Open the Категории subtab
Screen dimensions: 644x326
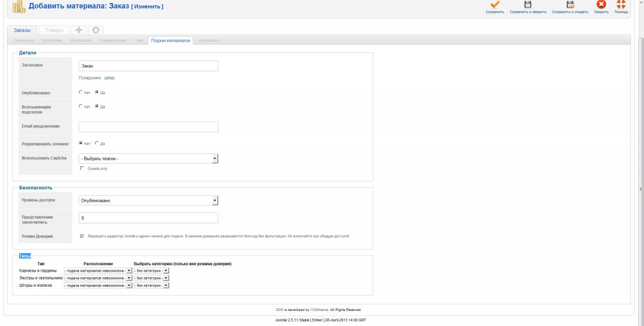click(52, 40)
